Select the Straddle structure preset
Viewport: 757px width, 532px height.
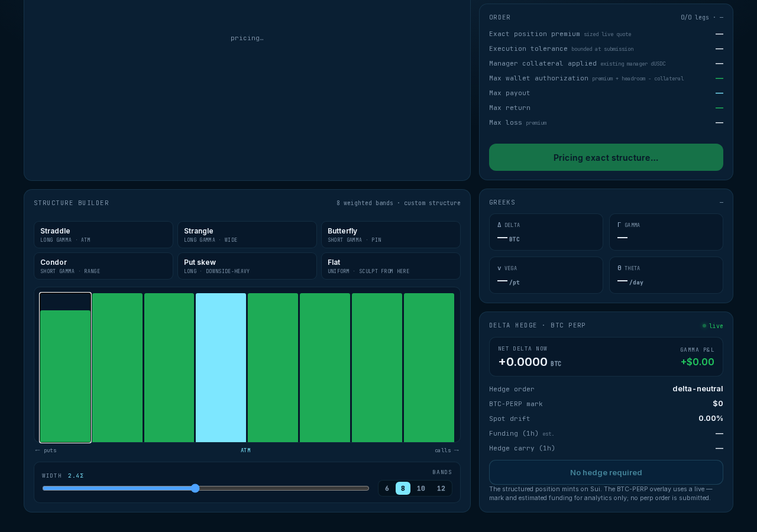point(103,235)
